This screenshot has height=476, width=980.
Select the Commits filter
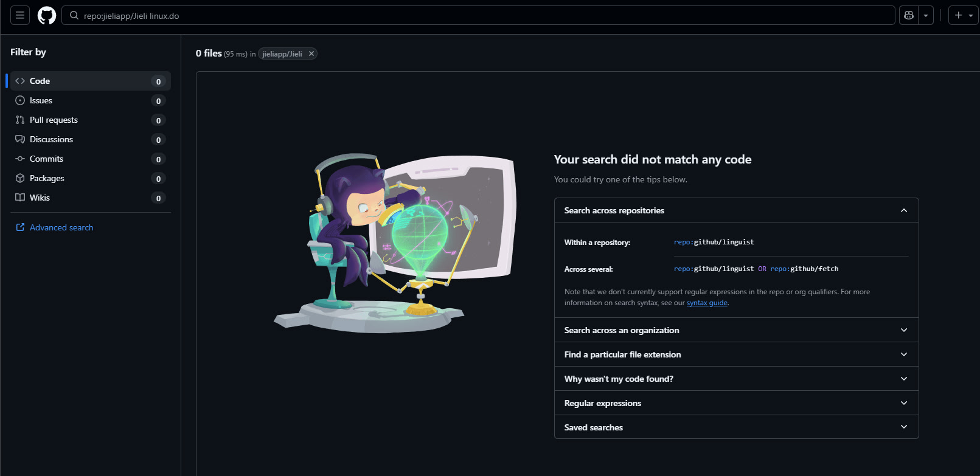point(91,159)
